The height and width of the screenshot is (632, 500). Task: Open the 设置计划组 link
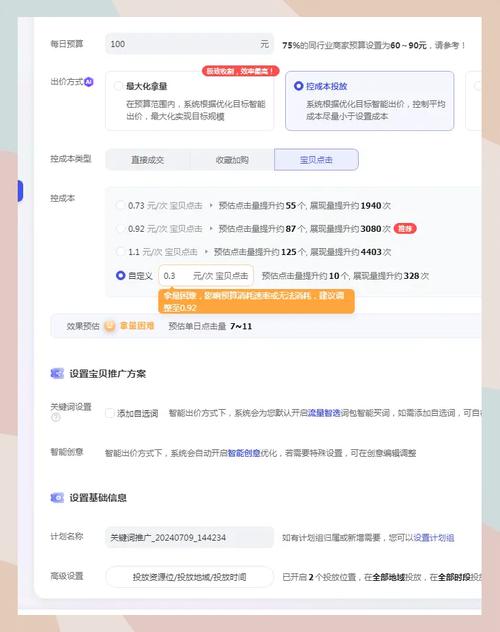tap(434, 538)
